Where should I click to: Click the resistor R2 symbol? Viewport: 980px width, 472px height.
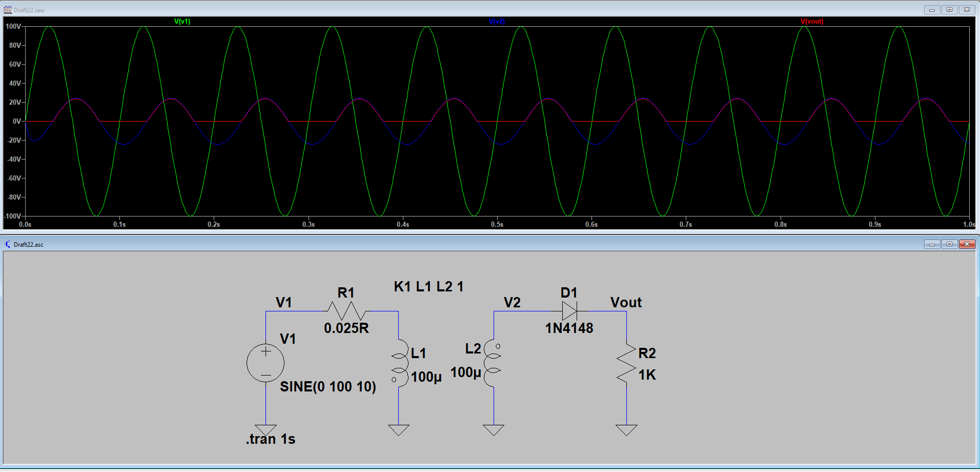(x=626, y=364)
